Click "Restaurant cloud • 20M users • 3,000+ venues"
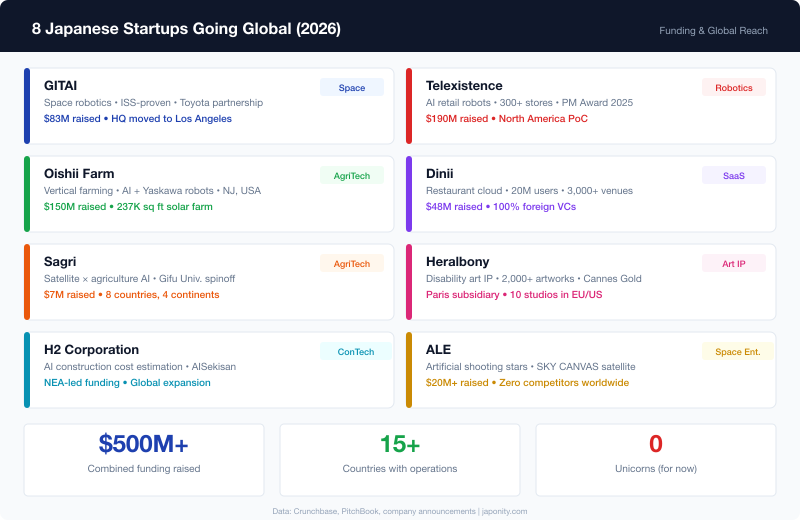This screenshot has height=520, width=800. pyautogui.click(x=530, y=191)
